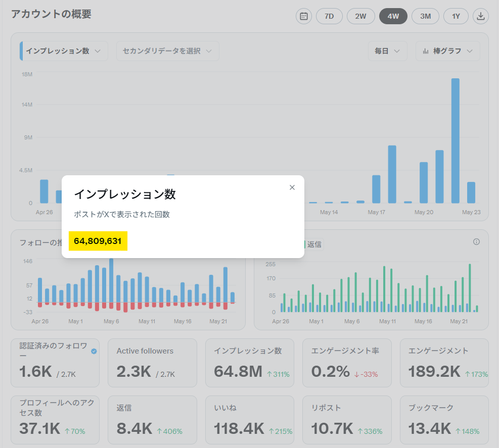Click the highlighted 64,809,631 value
Viewport: 499px width, 448px height.
click(98, 241)
